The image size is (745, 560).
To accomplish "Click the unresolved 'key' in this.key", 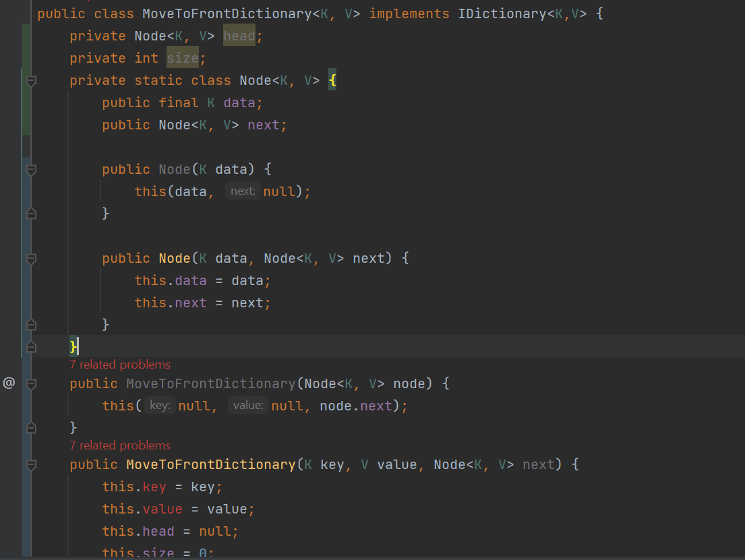I will [x=155, y=487].
